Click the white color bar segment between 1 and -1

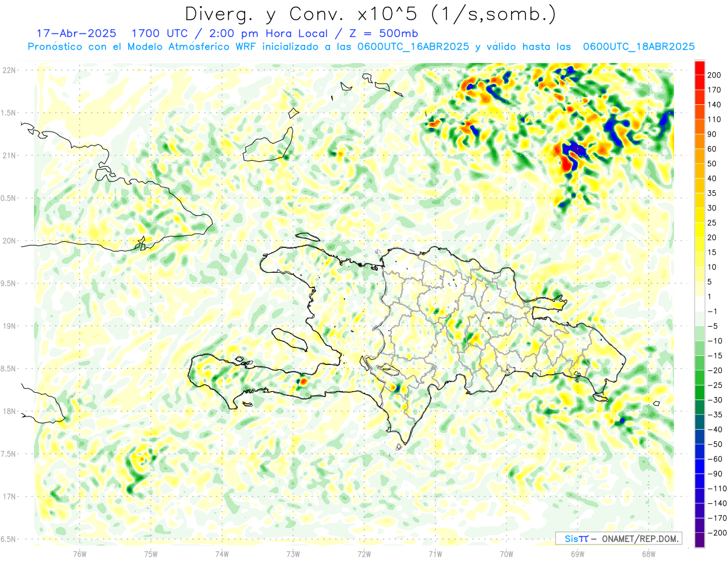pos(699,304)
